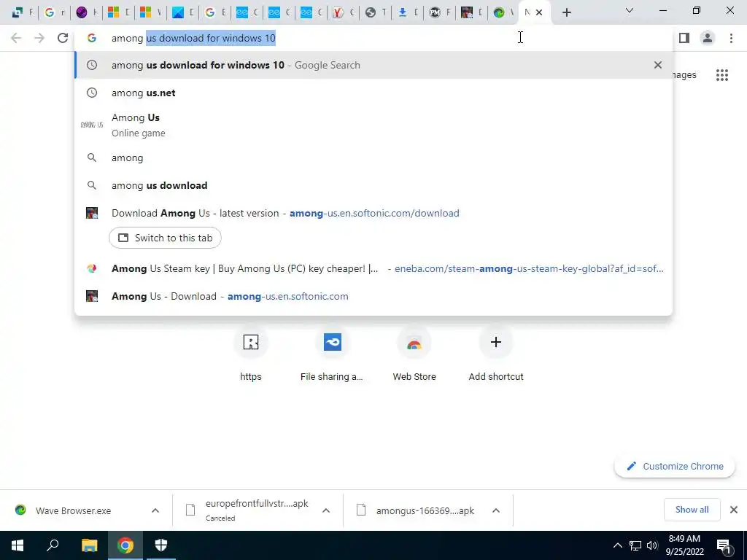Image resolution: width=747 pixels, height=560 pixels.
Task: Click the forward navigation arrow
Action: pyautogui.click(x=39, y=38)
